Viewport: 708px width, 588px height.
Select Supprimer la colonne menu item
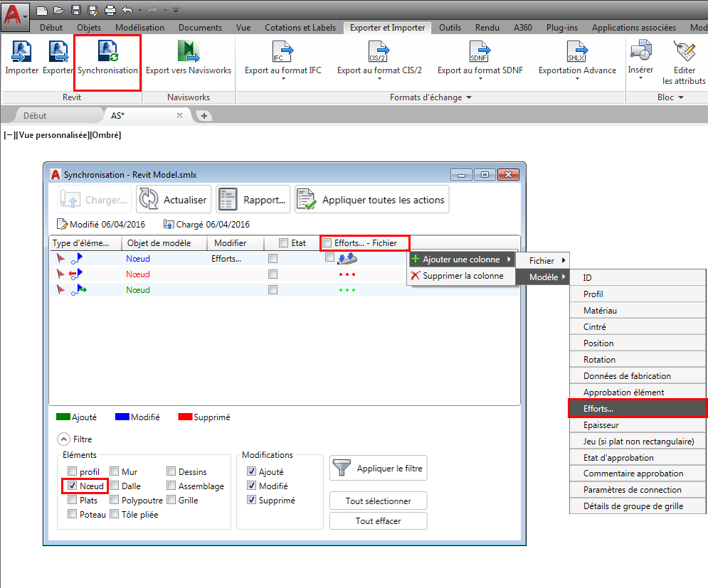pyautogui.click(x=462, y=275)
